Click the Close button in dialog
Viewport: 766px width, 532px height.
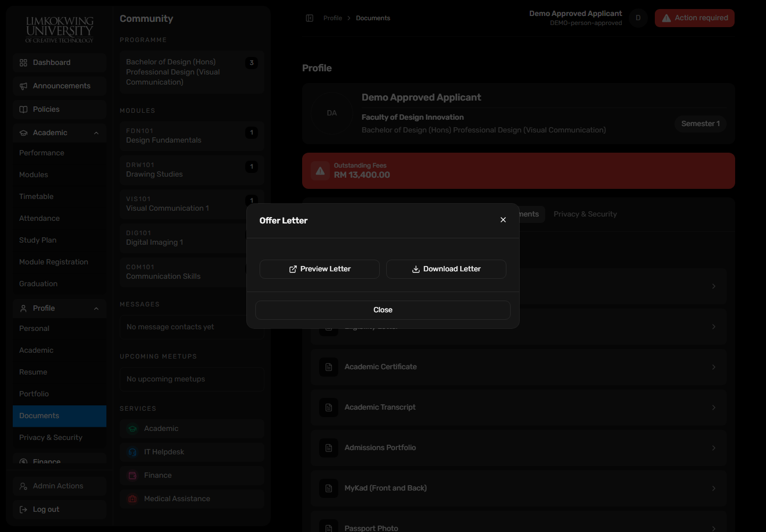tap(383, 310)
